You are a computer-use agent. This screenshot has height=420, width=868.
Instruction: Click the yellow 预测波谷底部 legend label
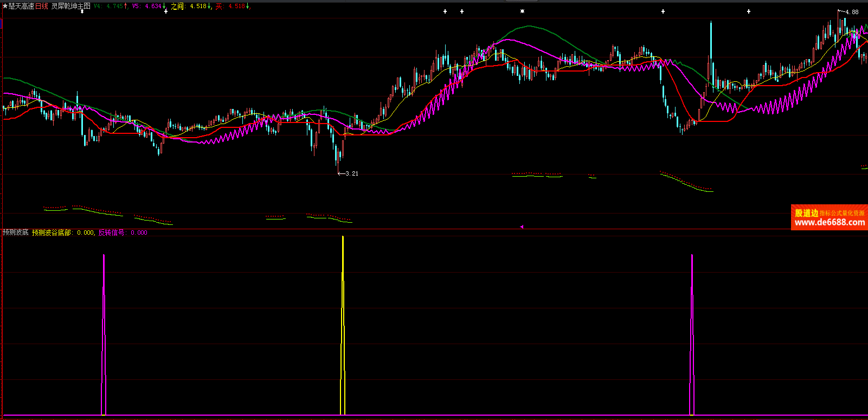[52, 232]
